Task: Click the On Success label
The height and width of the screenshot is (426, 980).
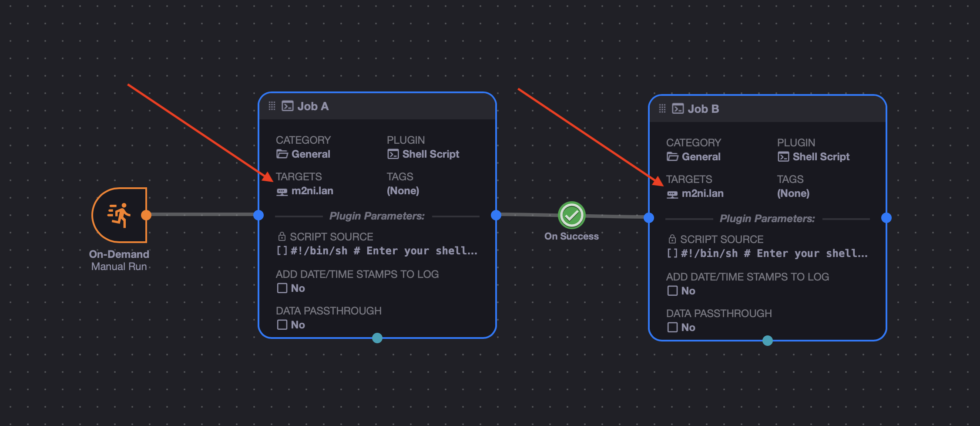Action: click(x=571, y=237)
